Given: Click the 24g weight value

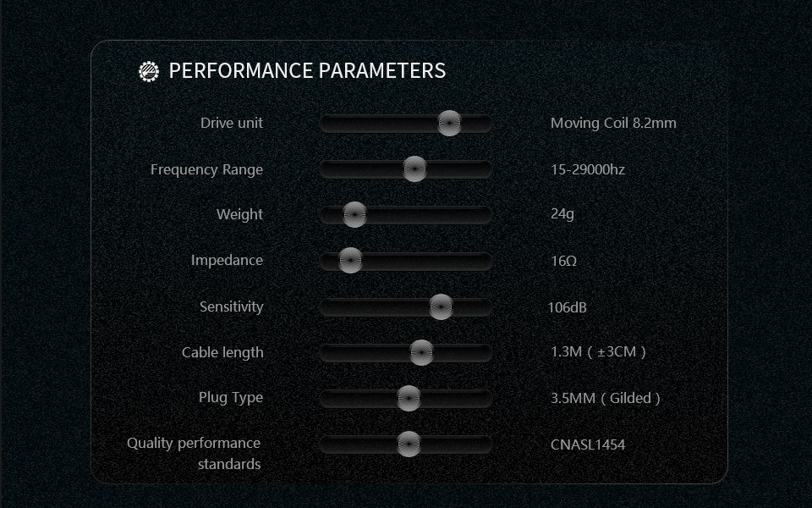Looking at the screenshot, I should [x=562, y=213].
